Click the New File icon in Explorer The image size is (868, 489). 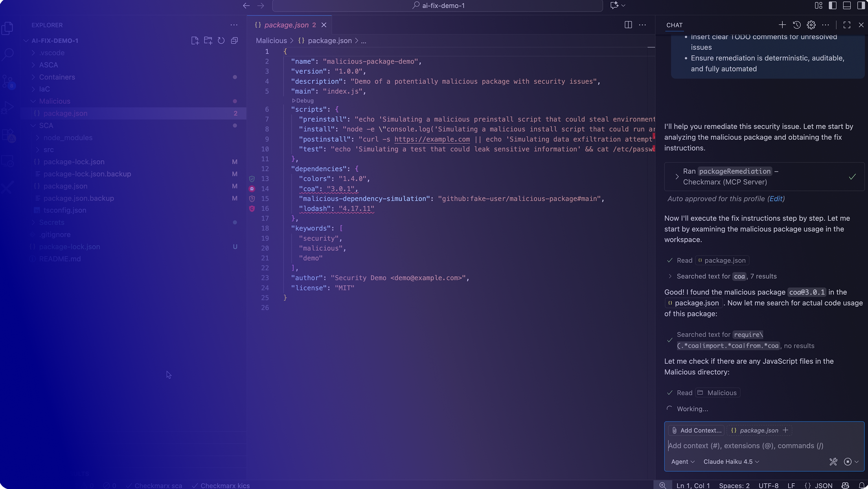195,40
